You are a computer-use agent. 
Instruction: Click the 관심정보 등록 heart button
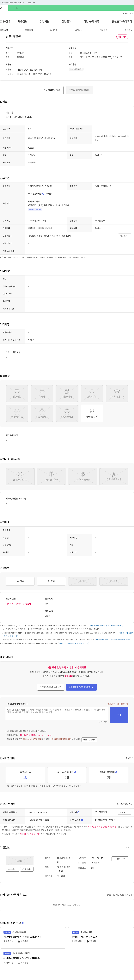point(52,90)
